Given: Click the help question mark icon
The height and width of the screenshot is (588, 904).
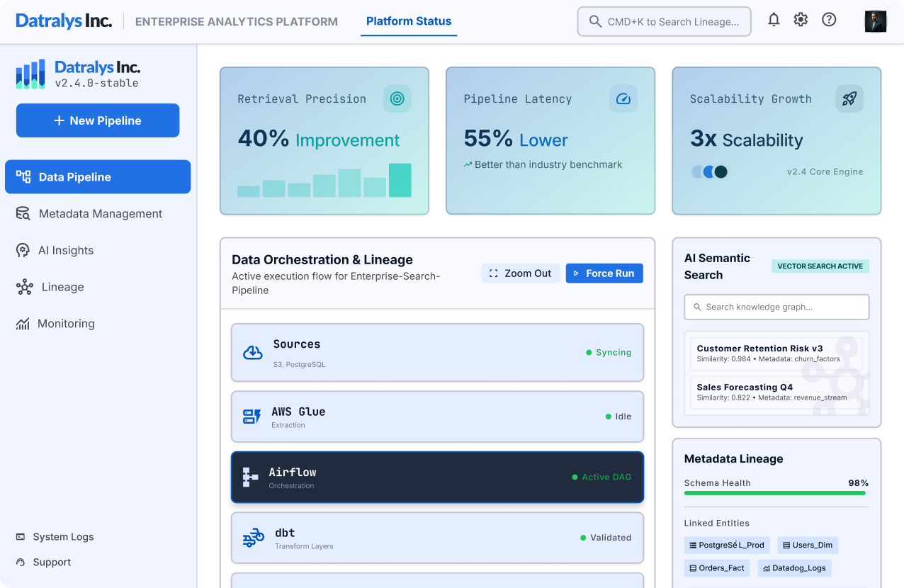Looking at the screenshot, I should pos(829,20).
